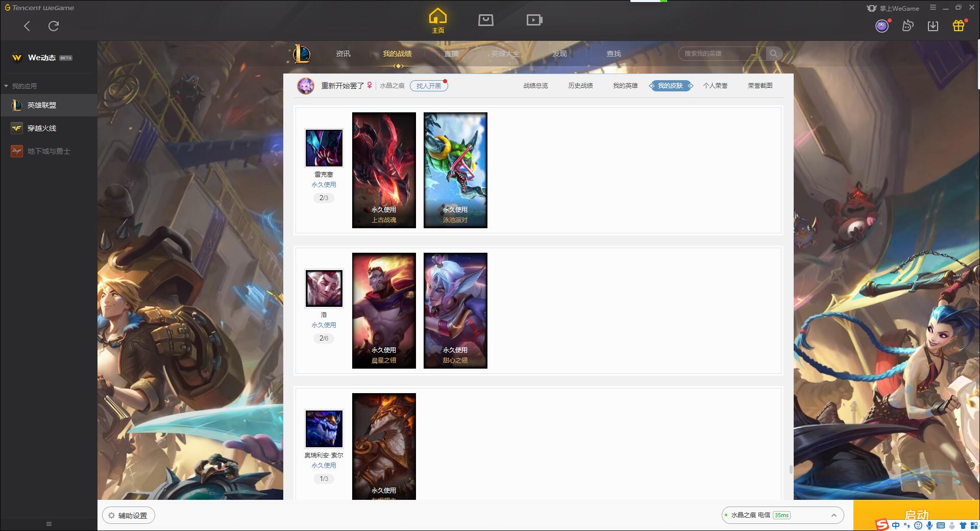Click the 水晶之痕 server label beside username
This screenshot has width=980, height=531.
tap(392, 86)
